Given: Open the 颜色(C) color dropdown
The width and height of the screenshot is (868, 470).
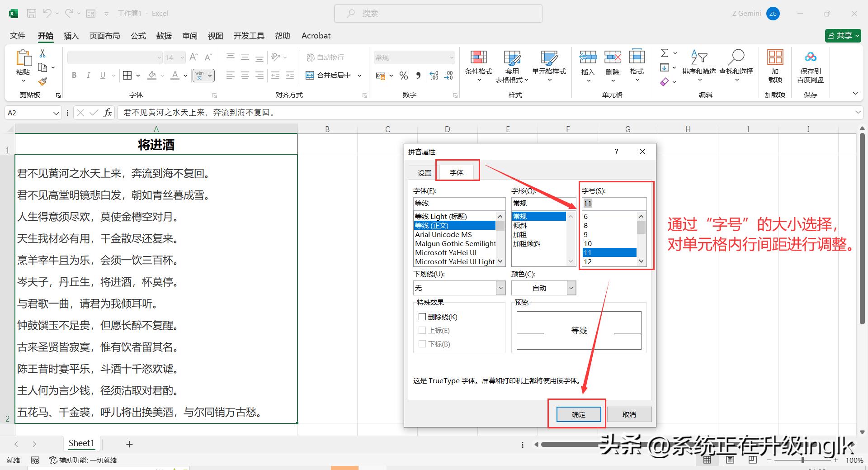Looking at the screenshot, I should point(571,288).
